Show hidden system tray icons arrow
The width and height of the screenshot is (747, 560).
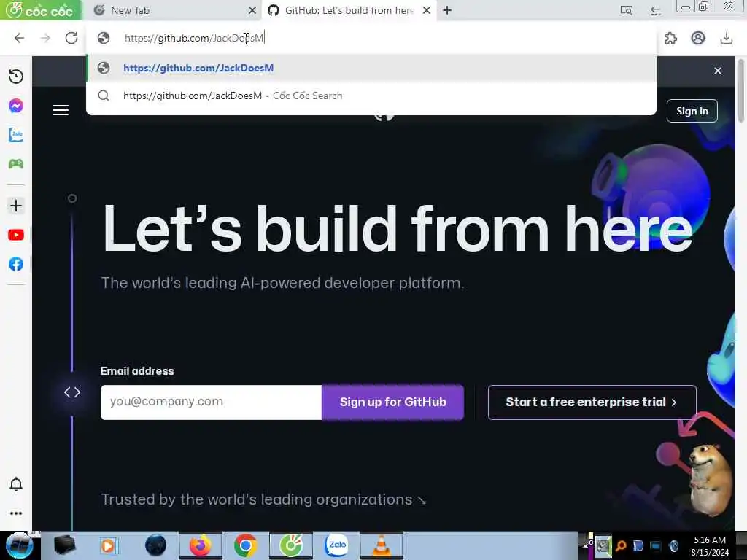click(x=586, y=545)
